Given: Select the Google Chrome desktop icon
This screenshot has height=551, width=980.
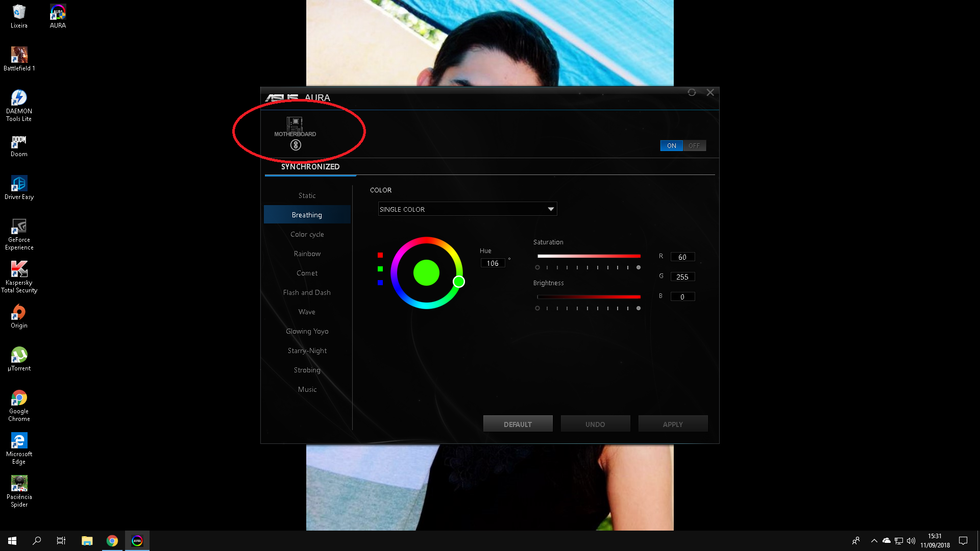Looking at the screenshot, I should tap(19, 406).
